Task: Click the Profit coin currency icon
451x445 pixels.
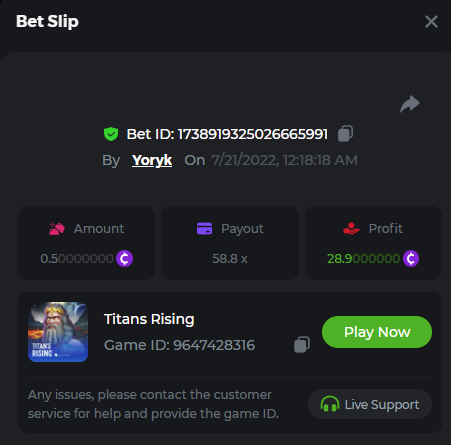Action: tap(411, 258)
